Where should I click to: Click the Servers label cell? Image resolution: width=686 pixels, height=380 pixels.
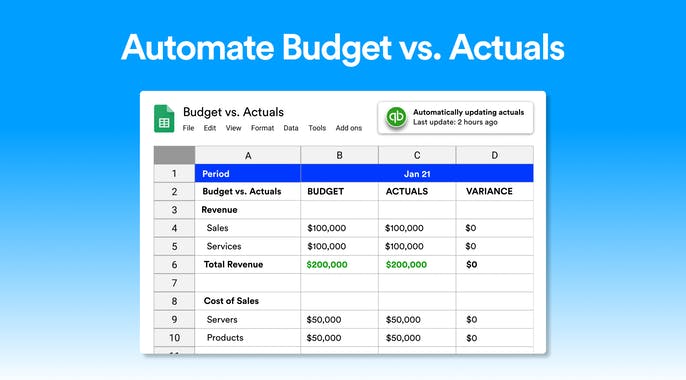click(248, 320)
